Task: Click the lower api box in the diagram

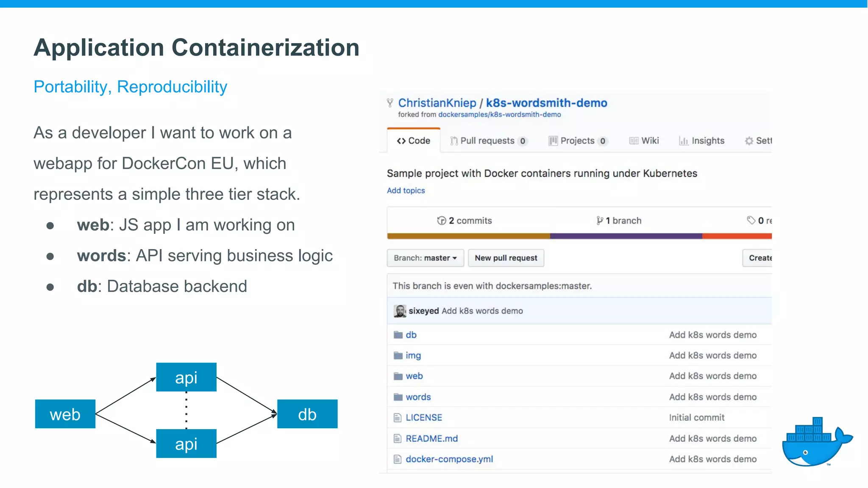Action: coord(186,444)
